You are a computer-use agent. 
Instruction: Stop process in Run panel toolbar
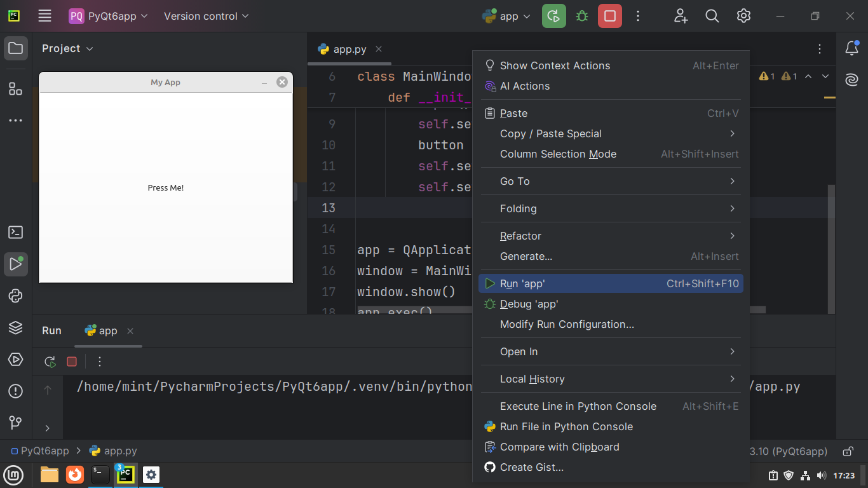[x=72, y=362]
